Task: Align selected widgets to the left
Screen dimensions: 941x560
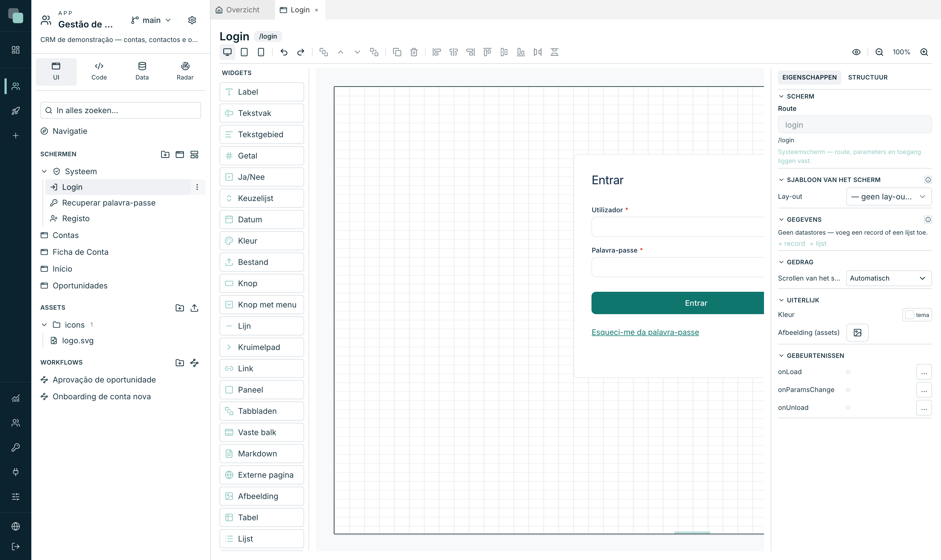Action: pyautogui.click(x=437, y=52)
